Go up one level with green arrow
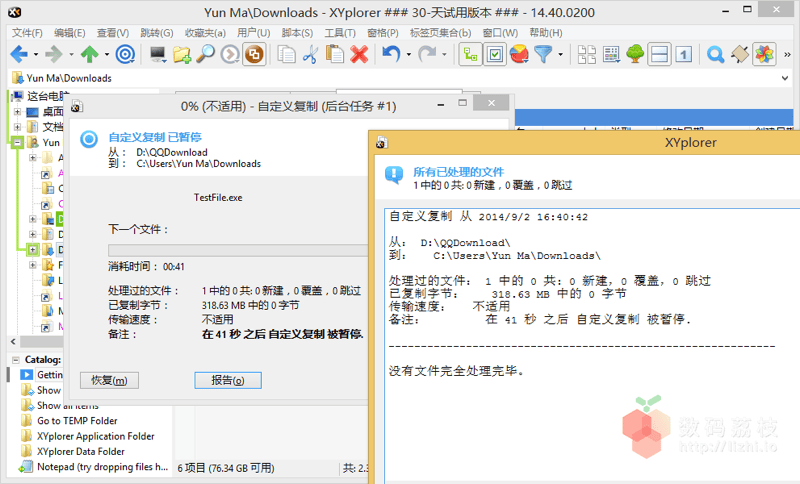Image resolution: width=800 pixels, height=484 pixels. tap(90, 54)
